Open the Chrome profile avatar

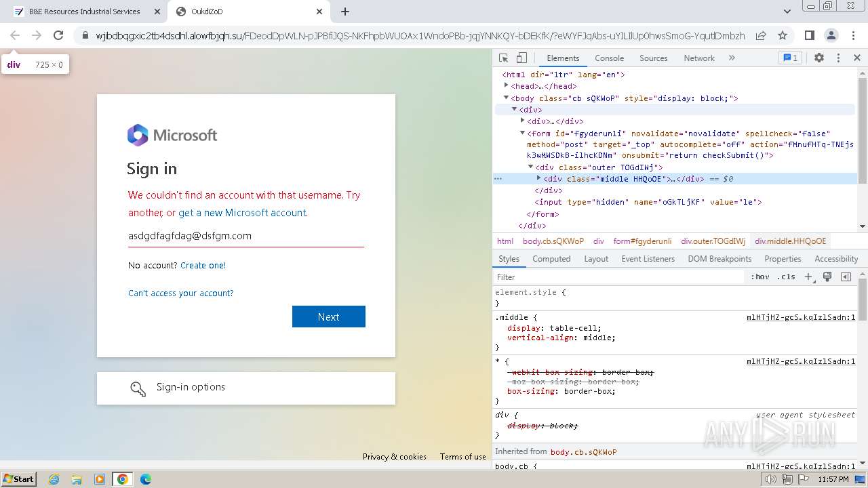831,35
